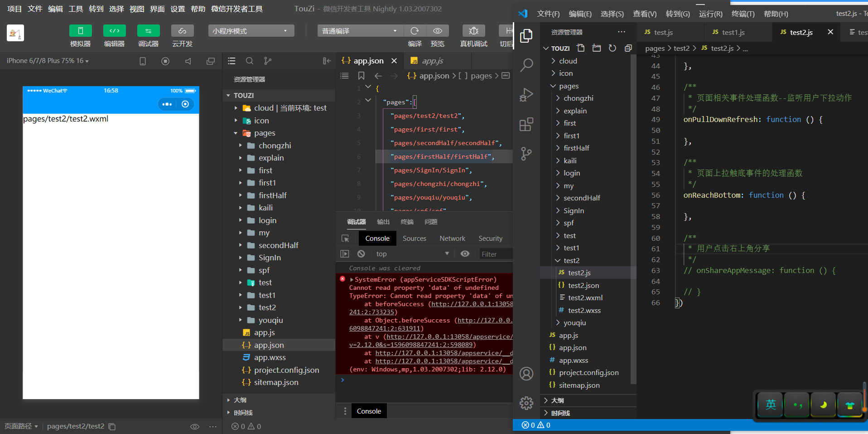Toggle the eye icon in WeChat status bar

[195, 427]
